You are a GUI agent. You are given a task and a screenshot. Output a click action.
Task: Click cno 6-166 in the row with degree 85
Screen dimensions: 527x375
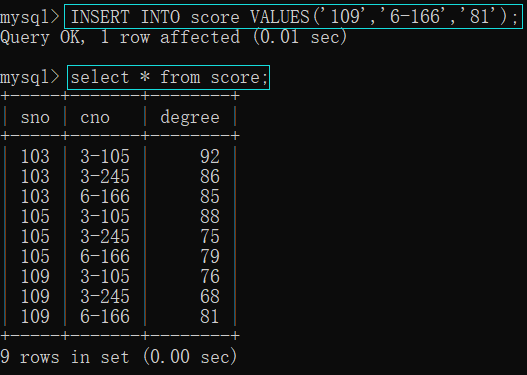(x=105, y=196)
